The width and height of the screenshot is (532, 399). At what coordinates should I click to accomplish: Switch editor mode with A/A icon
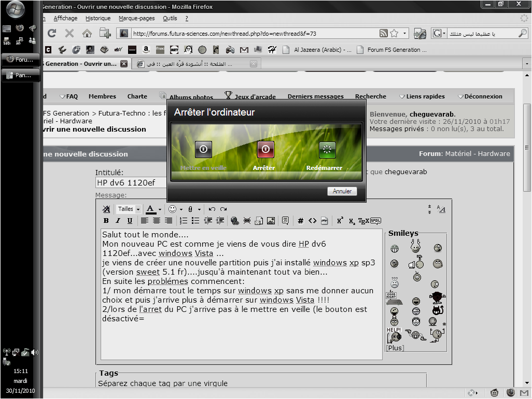pyautogui.click(x=441, y=209)
